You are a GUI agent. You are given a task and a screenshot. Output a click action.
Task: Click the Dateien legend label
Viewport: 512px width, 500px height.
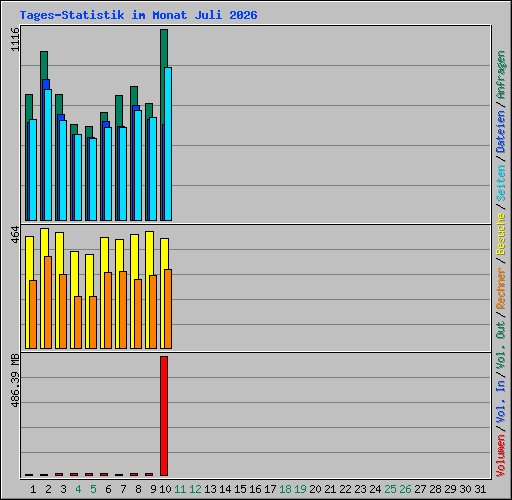(501, 132)
